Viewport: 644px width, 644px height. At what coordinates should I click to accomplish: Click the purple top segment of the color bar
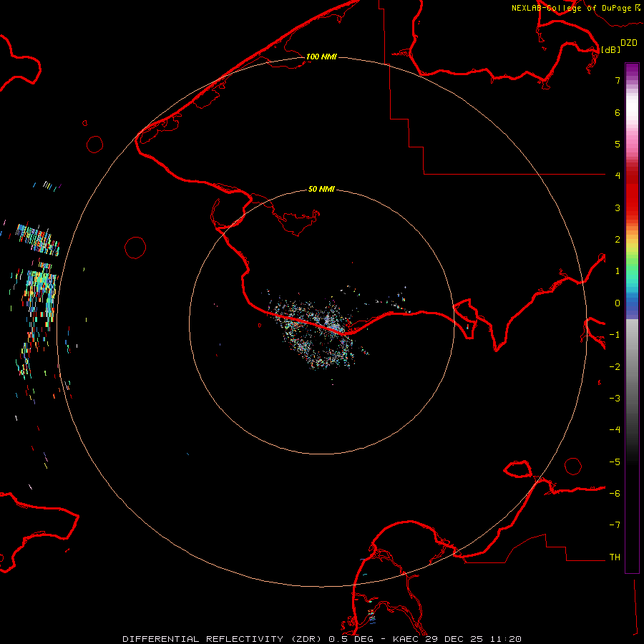click(x=632, y=70)
